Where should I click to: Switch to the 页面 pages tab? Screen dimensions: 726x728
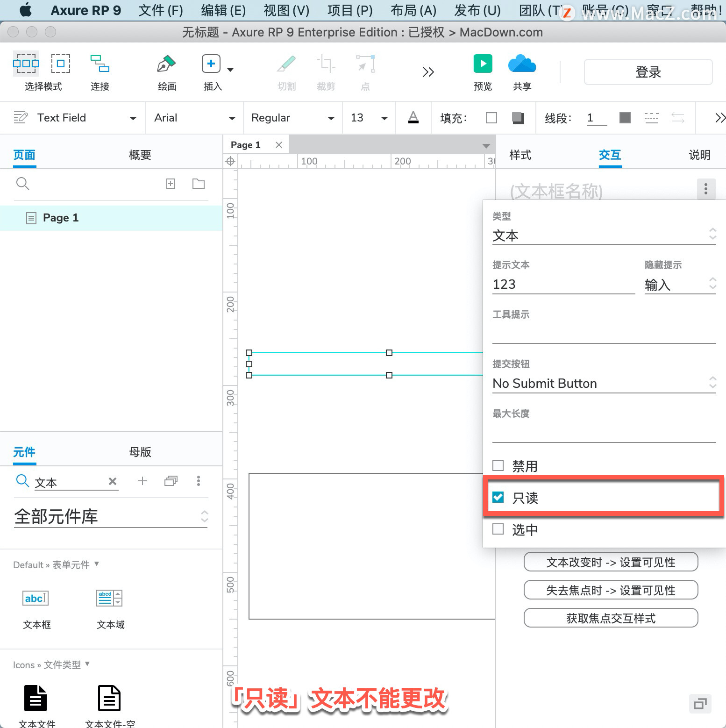[x=24, y=155]
